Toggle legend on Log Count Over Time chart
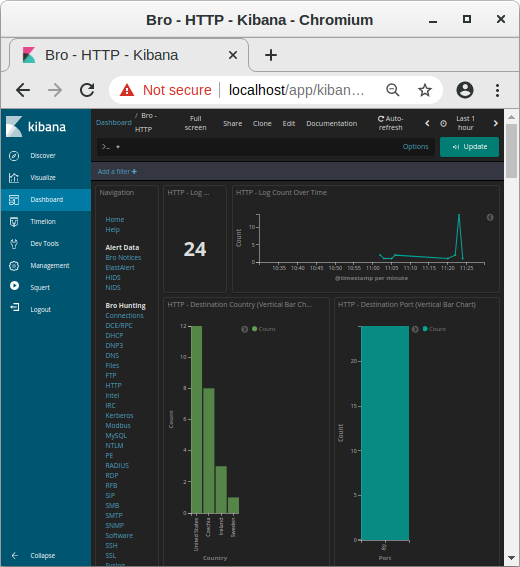The height and width of the screenshot is (567, 520). pyautogui.click(x=490, y=217)
